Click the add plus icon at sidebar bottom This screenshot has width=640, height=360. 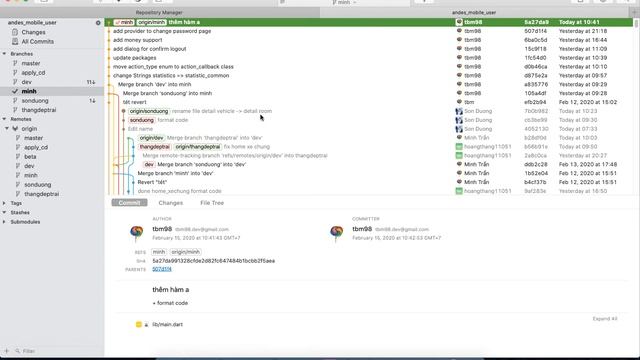tap(7, 351)
